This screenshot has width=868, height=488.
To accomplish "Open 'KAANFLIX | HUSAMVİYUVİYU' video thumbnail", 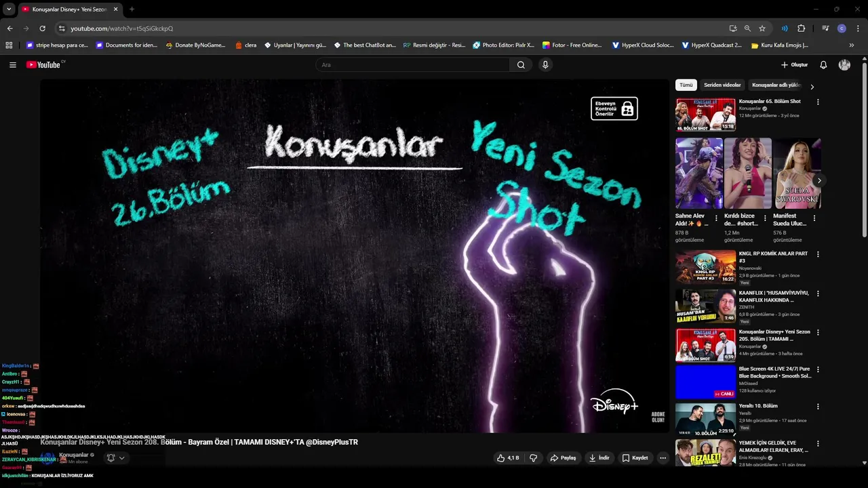I will tap(705, 306).
